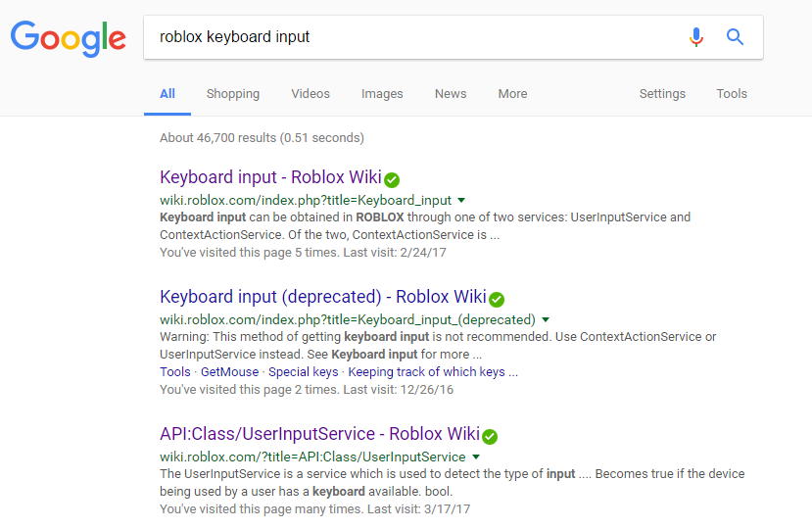Click the Google logo
The width and height of the screenshot is (812, 529).
69,38
